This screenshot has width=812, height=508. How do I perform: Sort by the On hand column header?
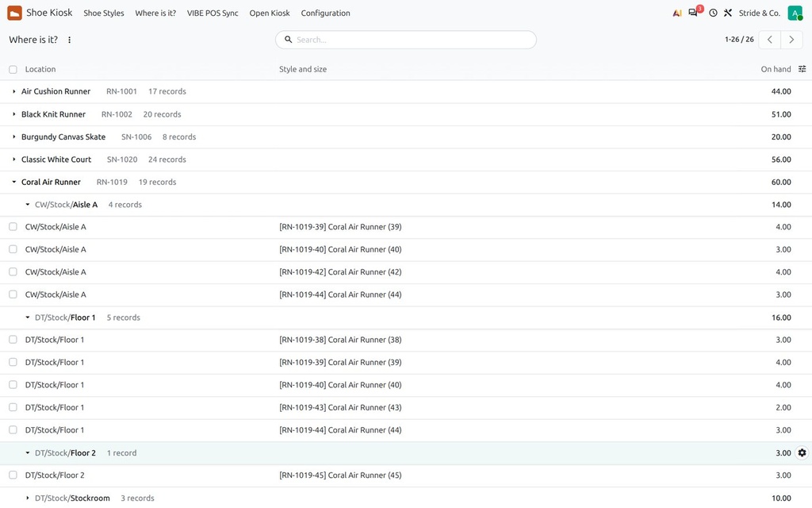pyautogui.click(x=776, y=70)
